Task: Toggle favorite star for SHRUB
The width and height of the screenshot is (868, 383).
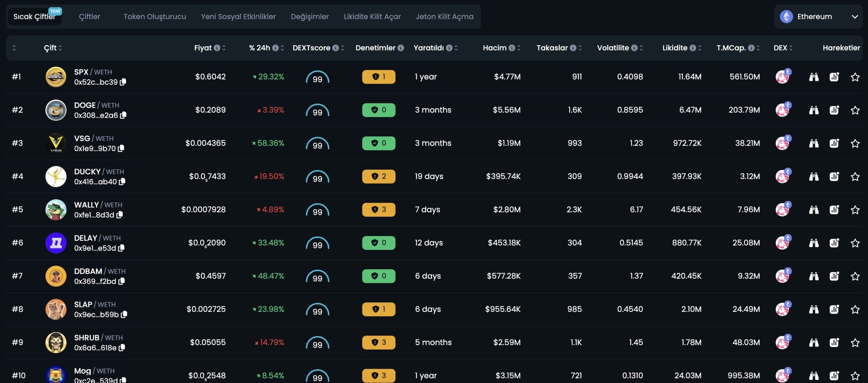Action: coord(855,342)
